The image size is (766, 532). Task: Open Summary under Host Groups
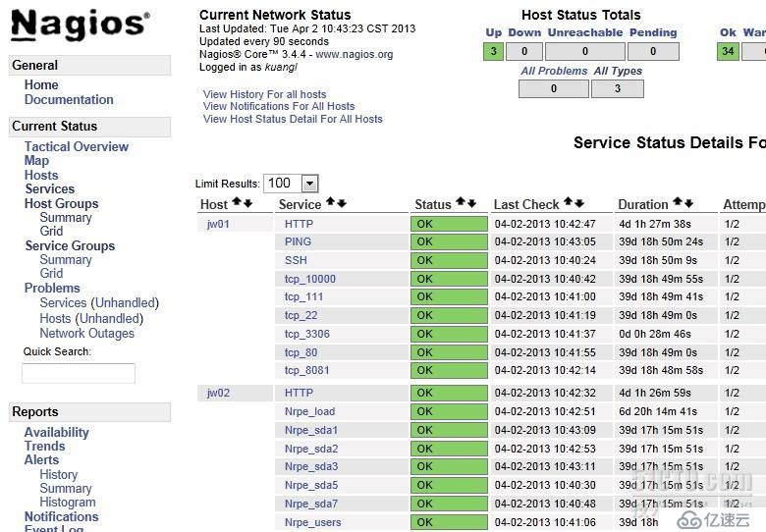[66, 218]
